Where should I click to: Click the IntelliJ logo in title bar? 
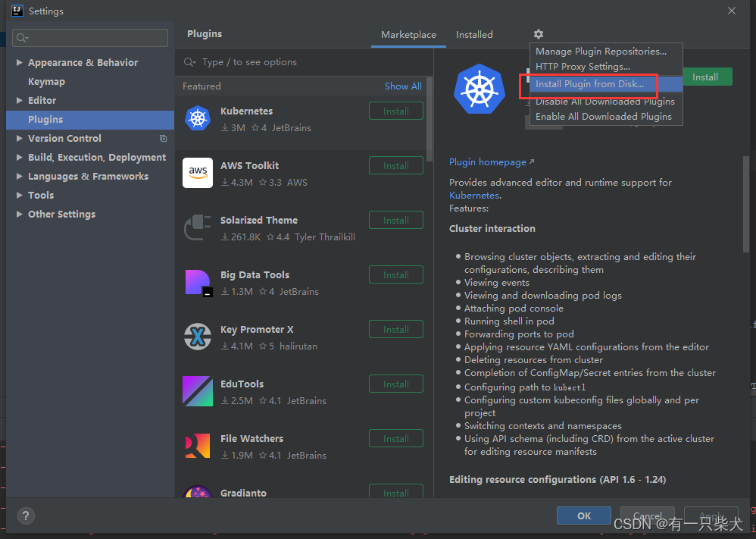pos(17,10)
